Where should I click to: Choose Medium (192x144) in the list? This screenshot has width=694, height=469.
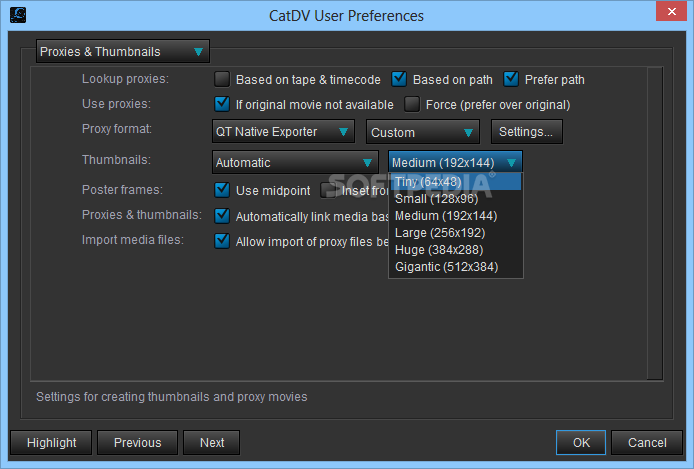455,215
